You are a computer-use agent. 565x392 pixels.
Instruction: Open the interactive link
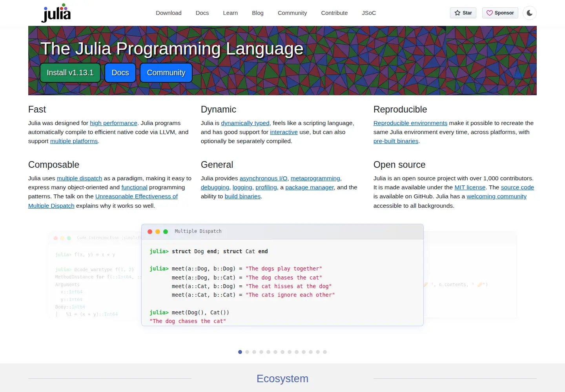[284, 132]
